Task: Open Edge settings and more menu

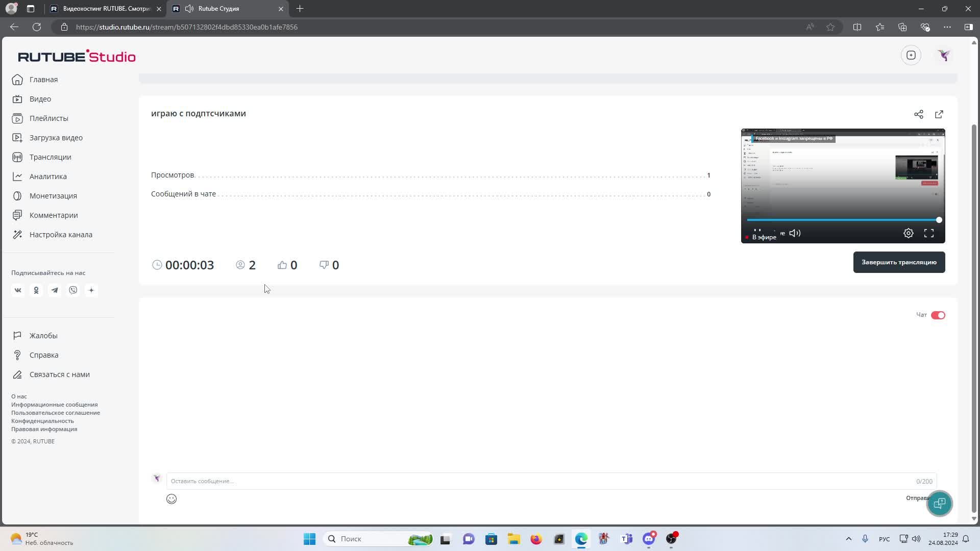Action: pos(947,27)
